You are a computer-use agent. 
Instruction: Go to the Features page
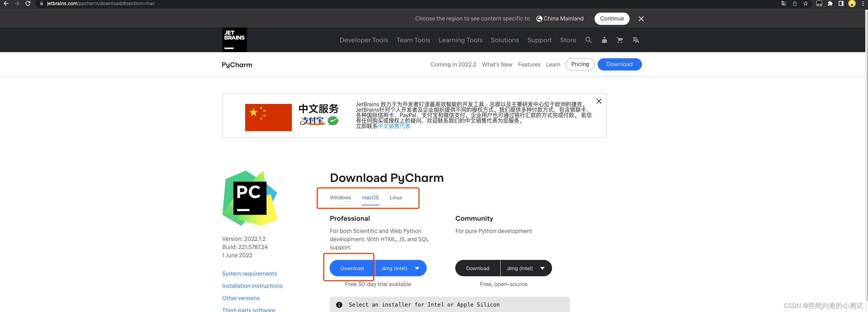(x=529, y=65)
